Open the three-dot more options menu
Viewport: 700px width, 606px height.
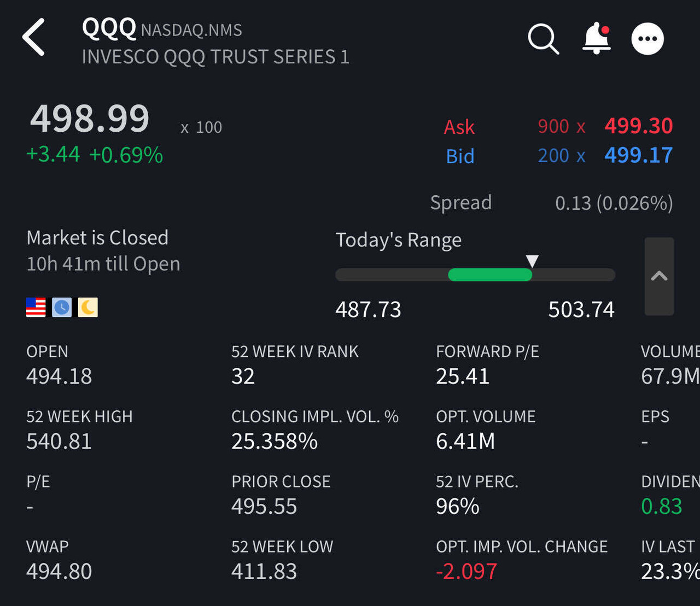coord(647,39)
